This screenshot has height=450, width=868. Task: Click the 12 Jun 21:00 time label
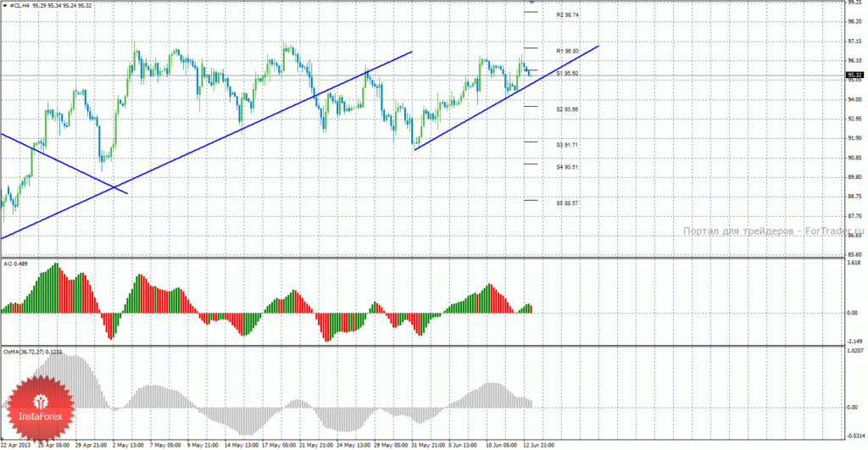pos(539,445)
